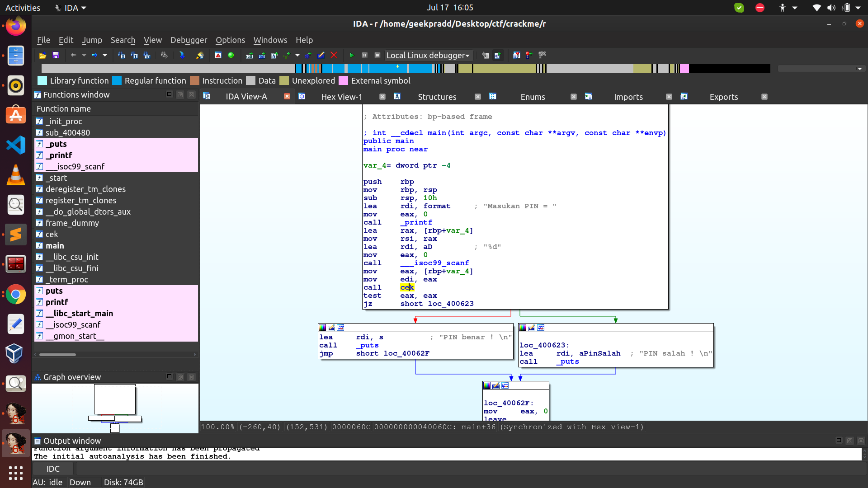Click the Make code toolbar icon
Image resolution: width=868 pixels, height=488 pixels.
[x=250, y=55]
